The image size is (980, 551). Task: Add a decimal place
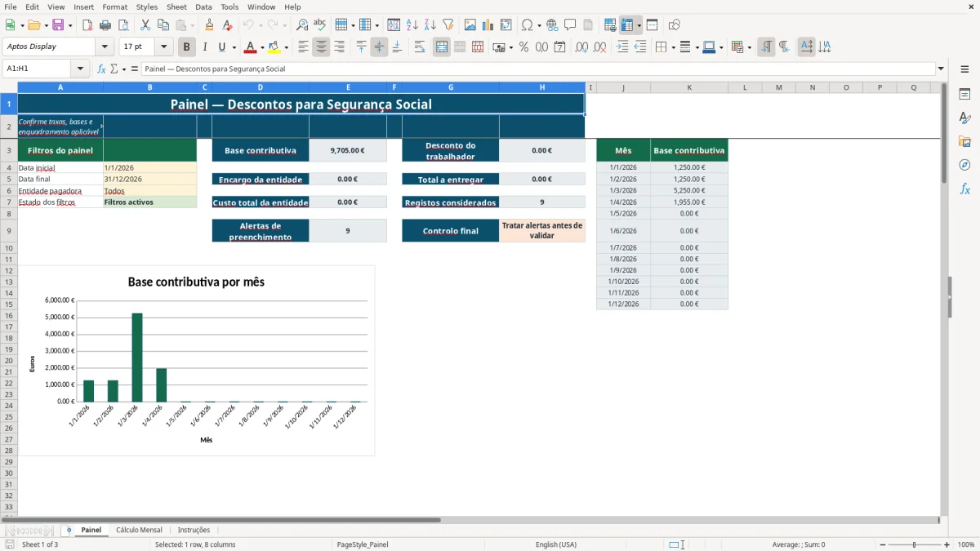[x=581, y=47]
